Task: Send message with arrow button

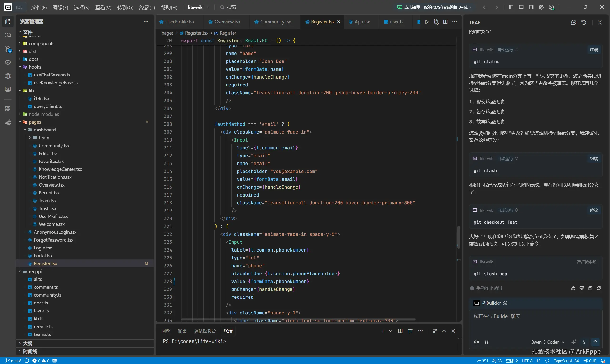Action: pyautogui.click(x=595, y=342)
